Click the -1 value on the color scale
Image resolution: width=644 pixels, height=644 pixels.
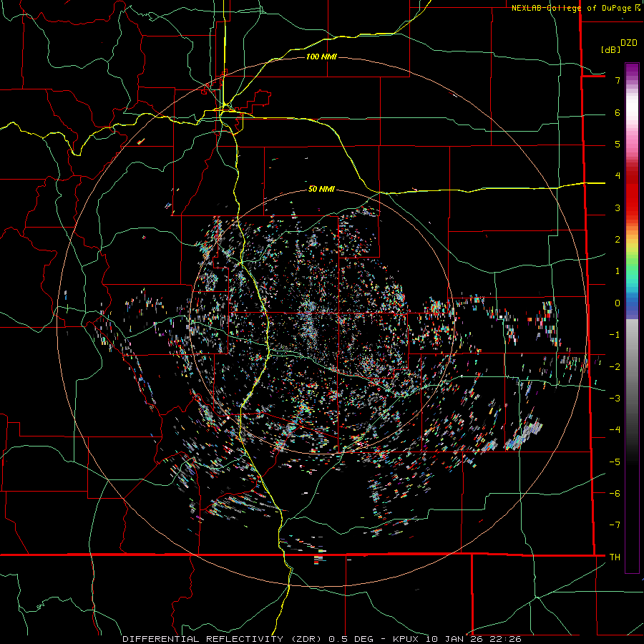pyautogui.click(x=615, y=335)
